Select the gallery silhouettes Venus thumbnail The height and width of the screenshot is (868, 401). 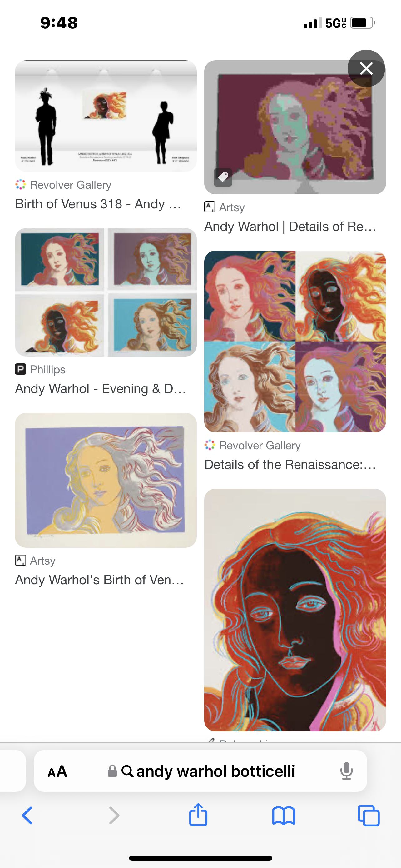[x=106, y=116]
